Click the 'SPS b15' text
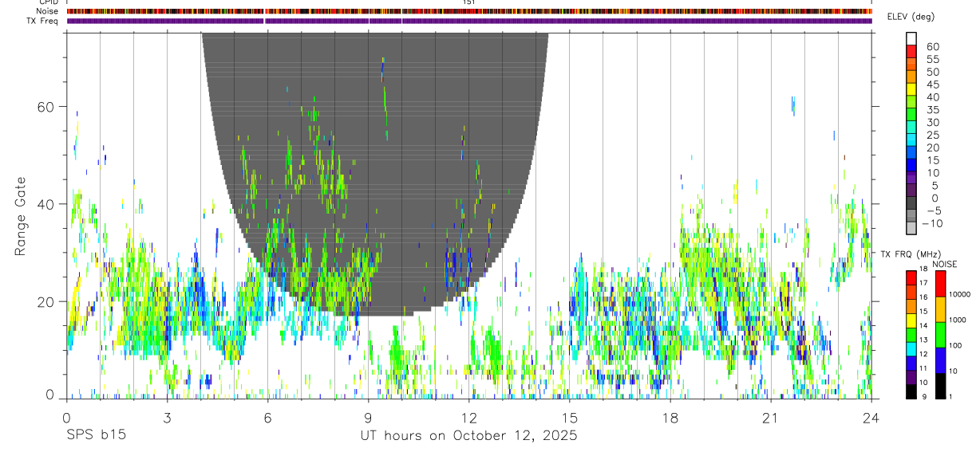980x452 pixels. click(x=96, y=435)
